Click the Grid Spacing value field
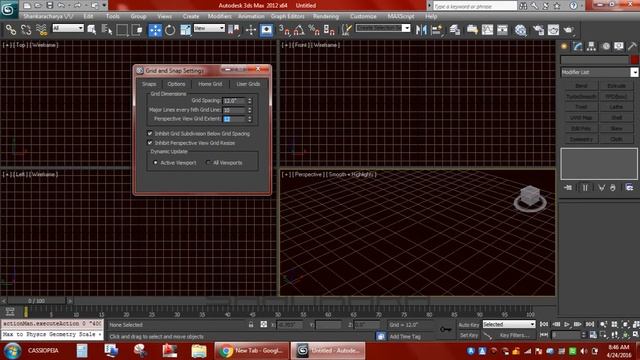This screenshot has width=640, height=360. (x=235, y=100)
